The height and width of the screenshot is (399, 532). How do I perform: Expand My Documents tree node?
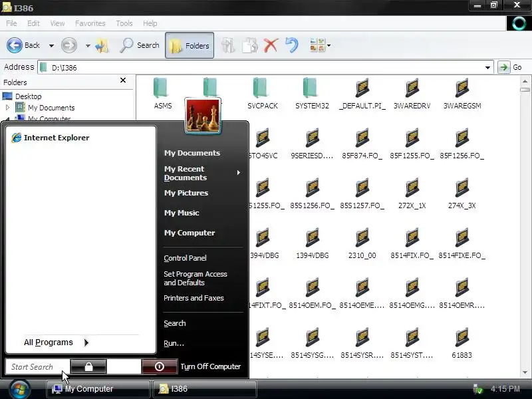(x=7, y=108)
